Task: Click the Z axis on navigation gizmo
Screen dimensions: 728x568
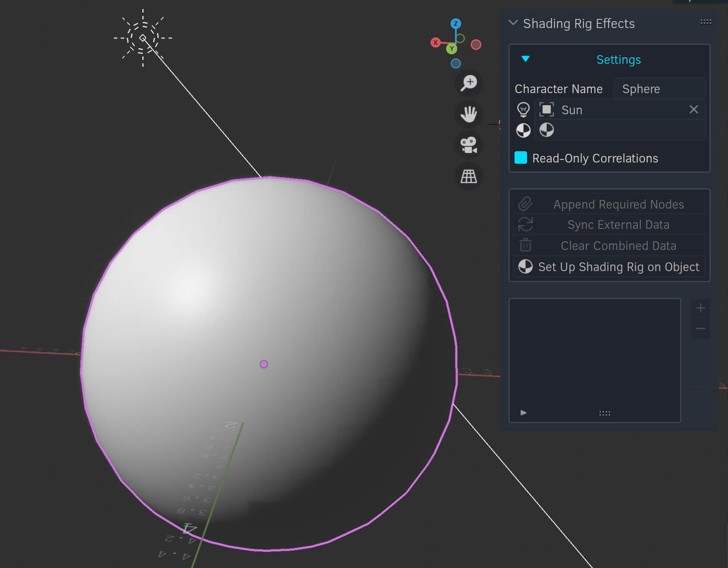Action: click(455, 24)
